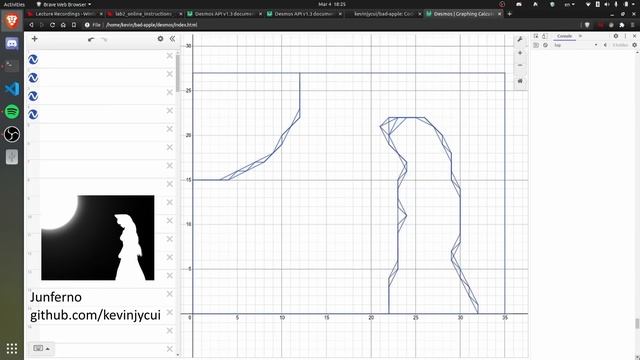Open Spotify from the dock
The image size is (640, 360).
click(x=12, y=111)
